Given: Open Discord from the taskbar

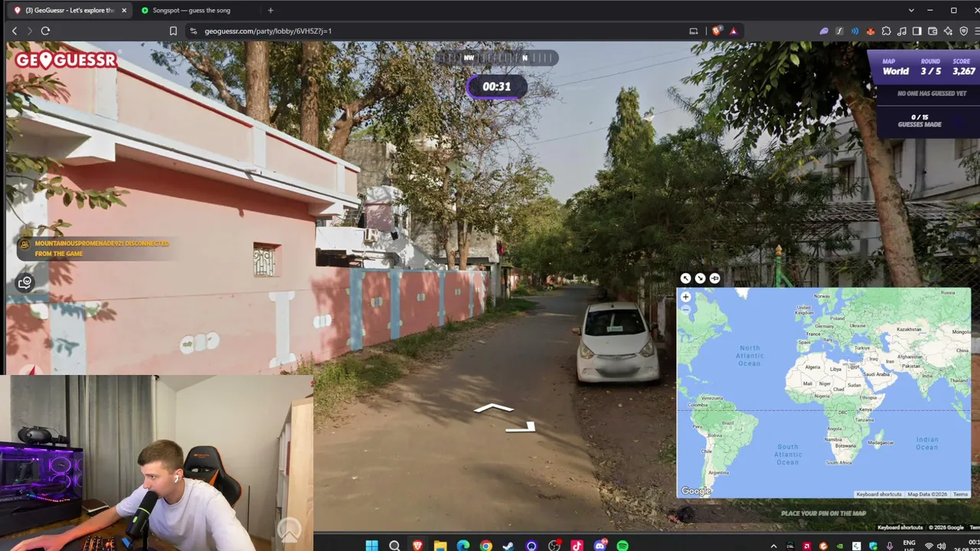Looking at the screenshot, I should (600, 546).
